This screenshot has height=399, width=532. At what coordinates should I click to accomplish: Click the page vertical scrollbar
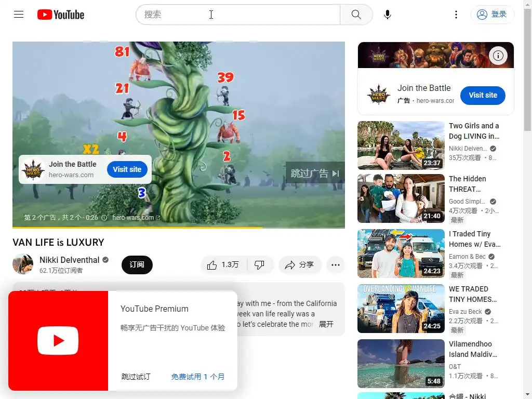coord(528,70)
